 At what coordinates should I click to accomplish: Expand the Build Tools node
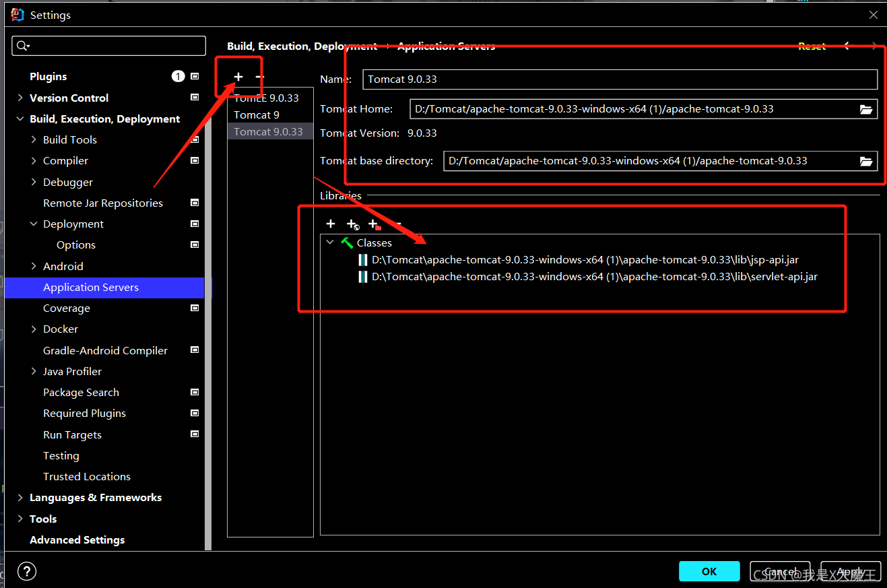tap(34, 139)
